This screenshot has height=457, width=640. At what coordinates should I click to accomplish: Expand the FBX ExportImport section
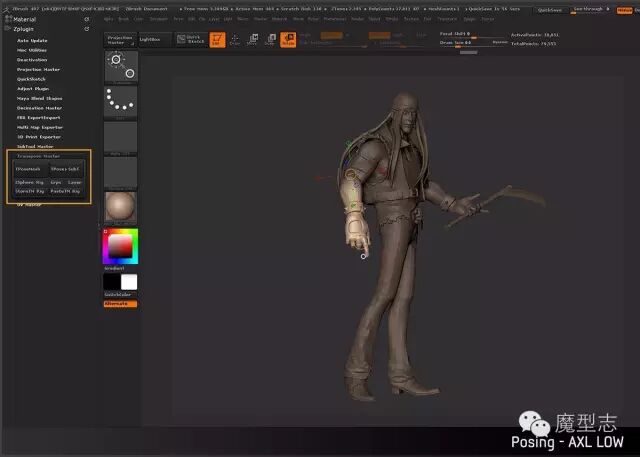(x=38, y=118)
